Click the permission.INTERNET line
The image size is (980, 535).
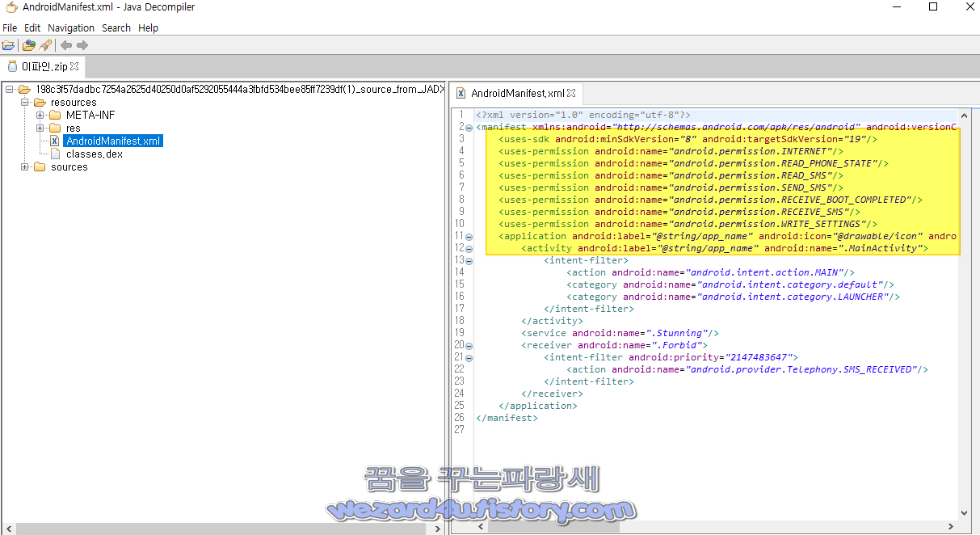pyautogui.click(x=671, y=151)
